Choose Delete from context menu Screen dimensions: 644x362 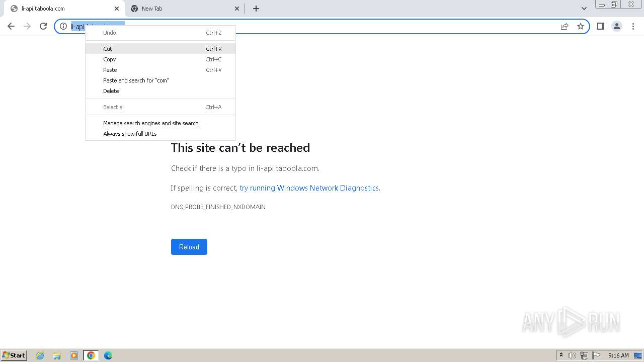click(x=160, y=91)
